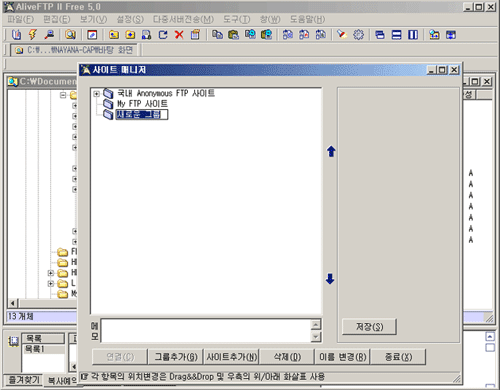
Task: Click the tile horizontally toolbar icon
Action: [x=396, y=35]
